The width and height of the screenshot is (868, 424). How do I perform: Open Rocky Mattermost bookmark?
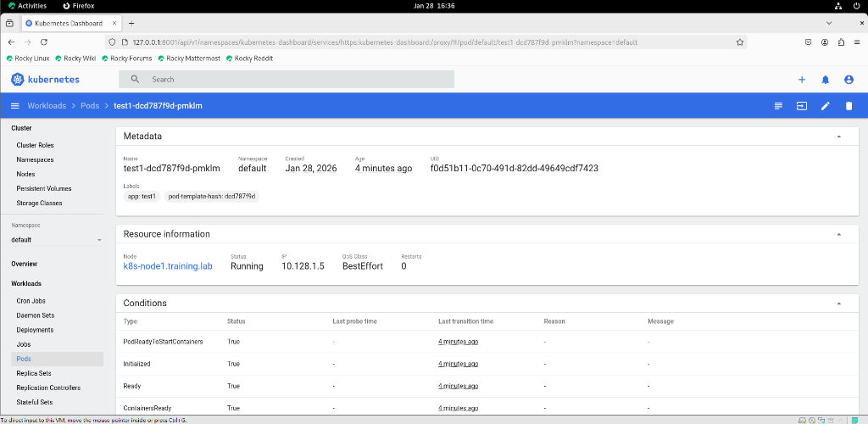pos(189,59)
